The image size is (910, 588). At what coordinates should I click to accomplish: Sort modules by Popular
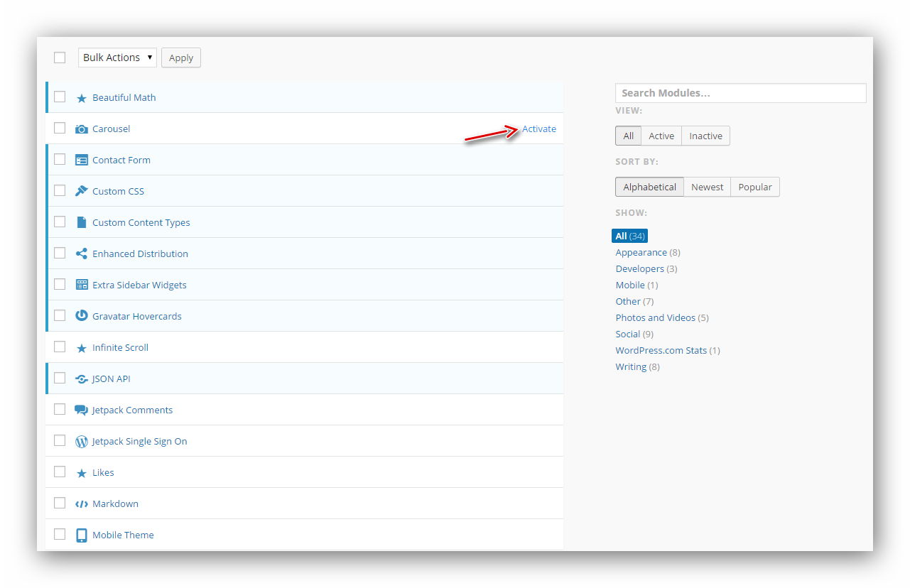[755, 187]
